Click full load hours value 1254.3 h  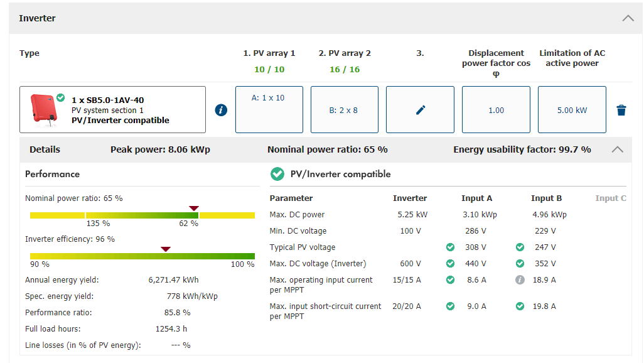(171, 329)
